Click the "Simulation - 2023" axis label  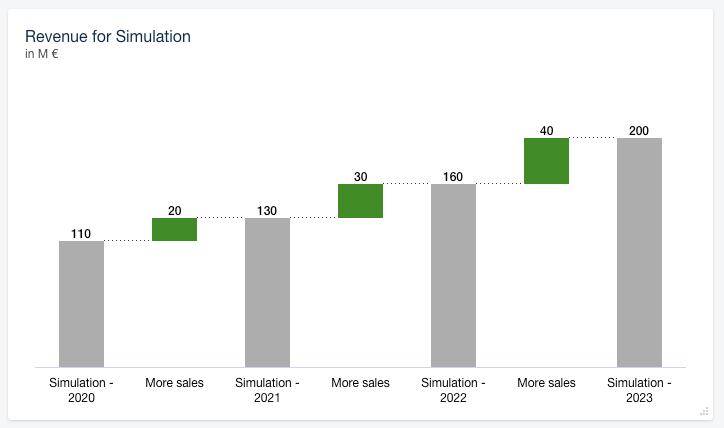(639, 390)
